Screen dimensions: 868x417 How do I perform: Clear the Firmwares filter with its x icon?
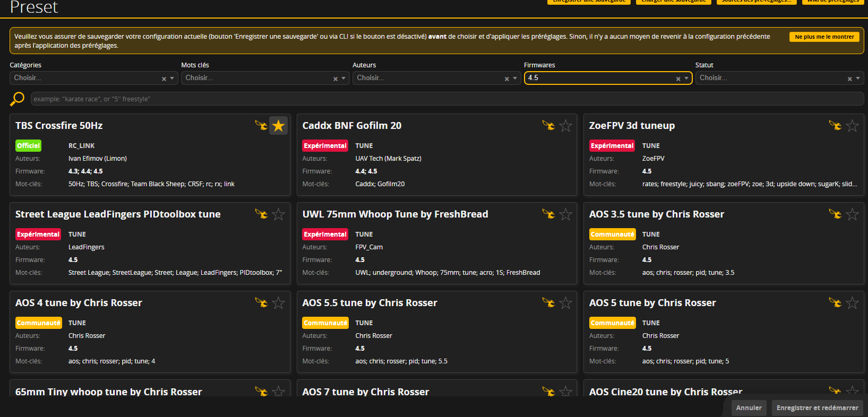click(678, 79)
